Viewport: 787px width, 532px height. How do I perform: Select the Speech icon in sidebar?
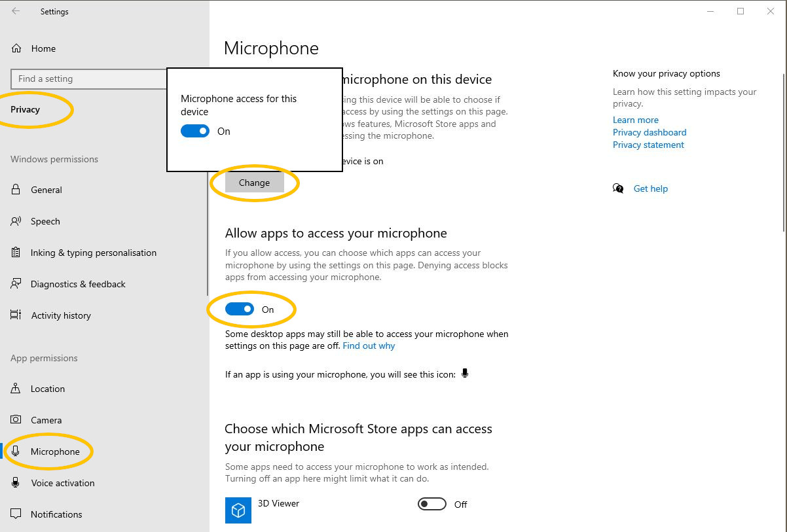tap(16, 221)
